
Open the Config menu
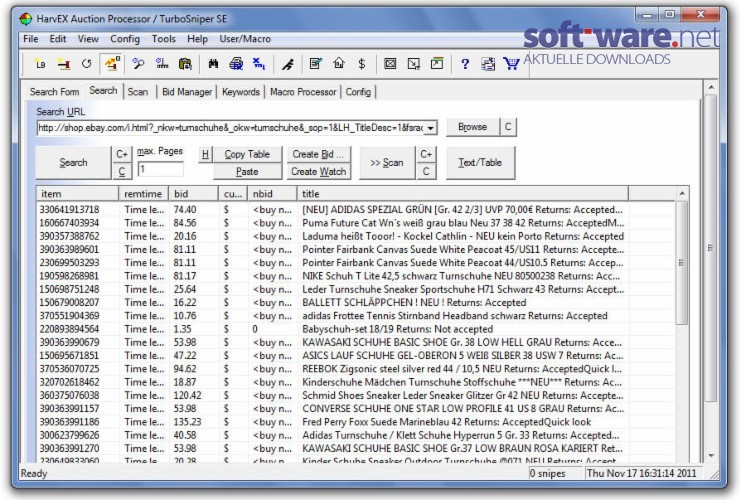(125, 39)
